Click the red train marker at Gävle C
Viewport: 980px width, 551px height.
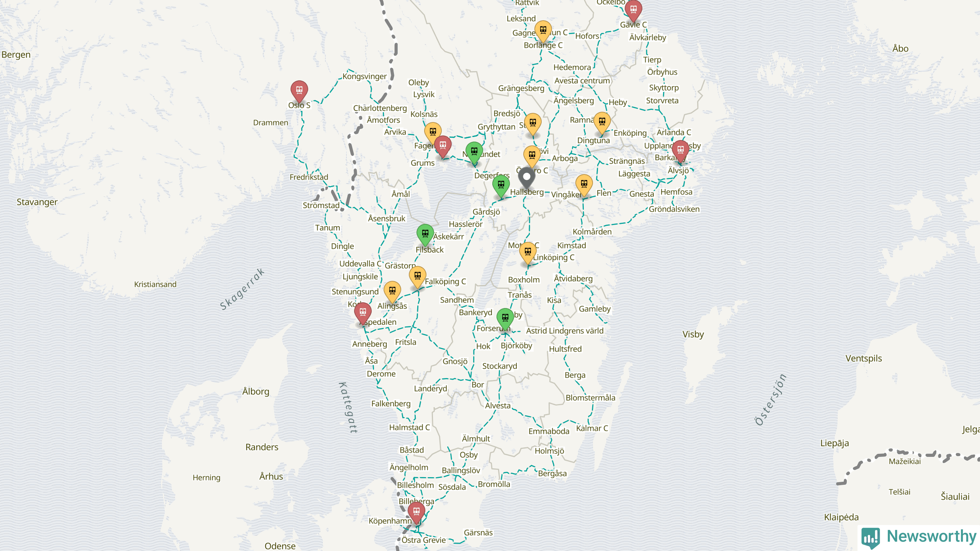click(633, 10)
